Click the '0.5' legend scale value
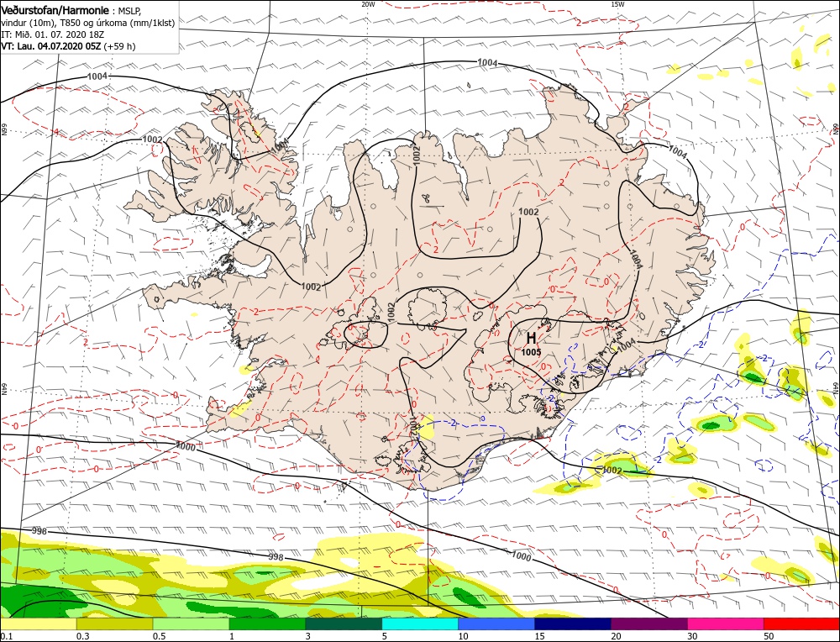840x642 pixels. click(x=159, y=636)
